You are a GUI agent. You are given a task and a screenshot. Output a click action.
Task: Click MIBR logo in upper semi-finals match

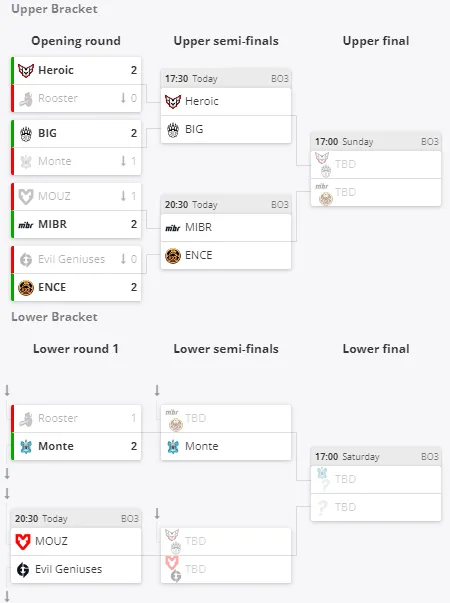(x=173, y=228)
